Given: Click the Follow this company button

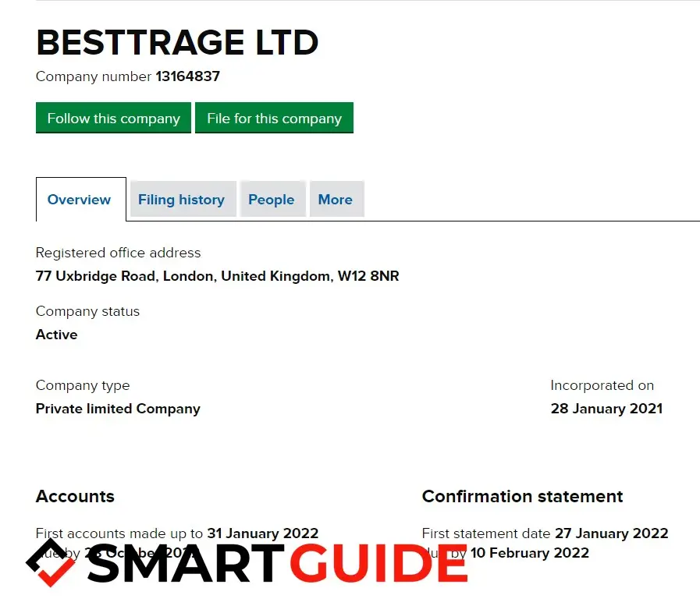Looking at the screenshot, I should coord(113,119).
